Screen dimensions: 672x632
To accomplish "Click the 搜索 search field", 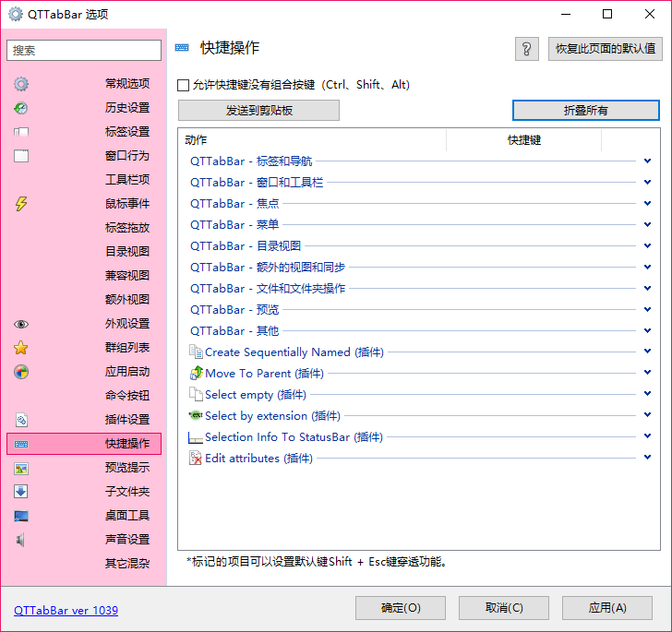I will coord(84,51).
